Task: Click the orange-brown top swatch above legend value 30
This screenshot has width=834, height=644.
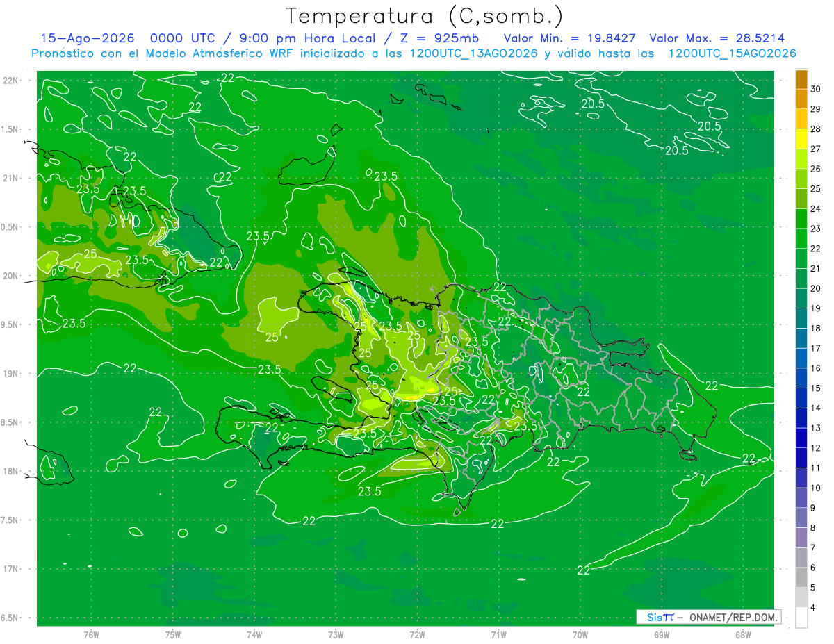Action: tap(801, 79)
